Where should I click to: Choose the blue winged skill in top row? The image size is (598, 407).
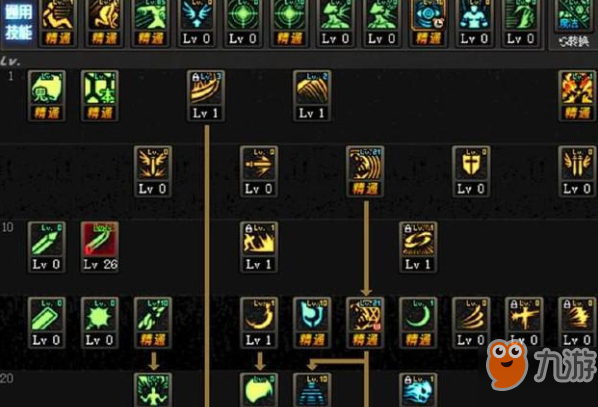coord(196,23)
